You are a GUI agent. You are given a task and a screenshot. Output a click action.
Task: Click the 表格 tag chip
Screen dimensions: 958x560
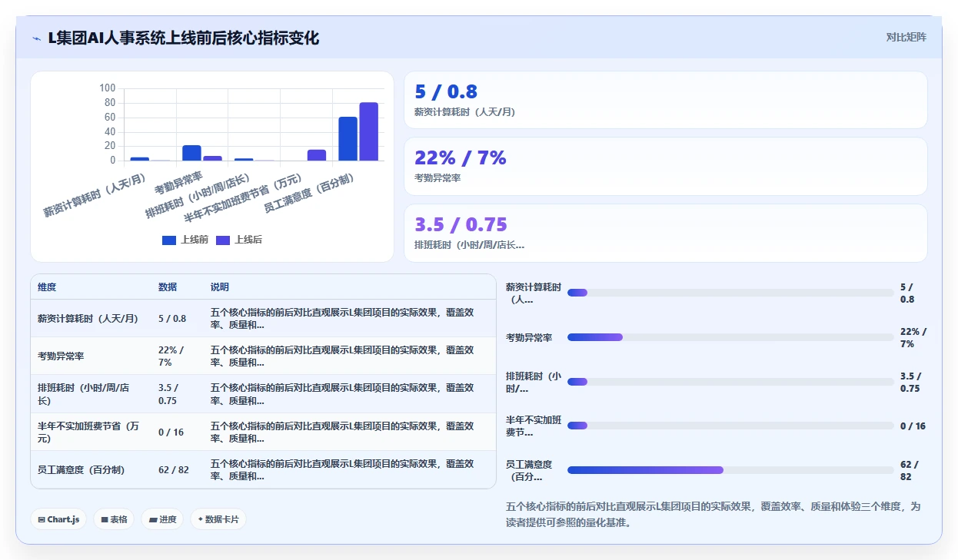(114, 519)
